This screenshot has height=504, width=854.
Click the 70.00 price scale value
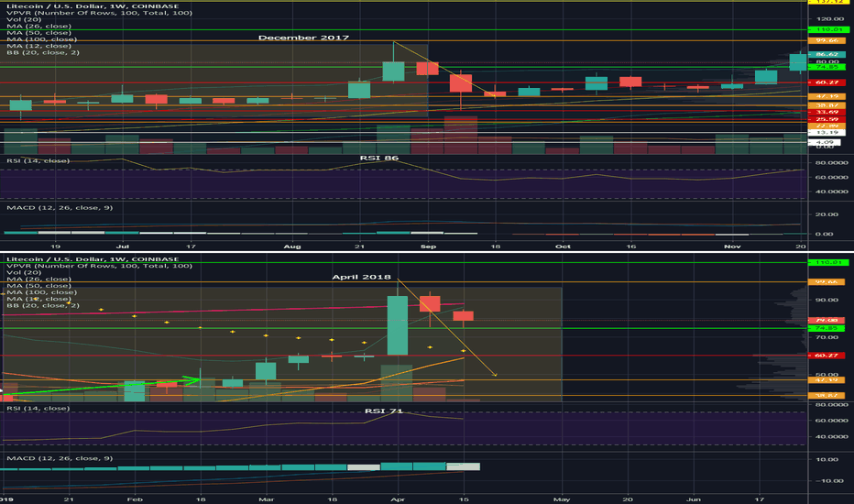click(827, 337)
